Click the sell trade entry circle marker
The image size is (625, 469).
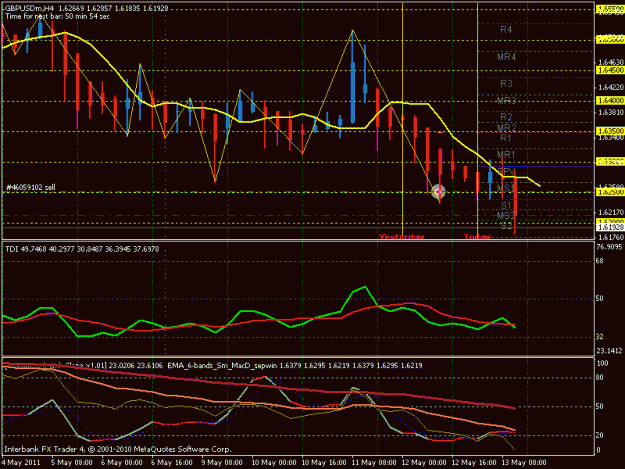438,192
